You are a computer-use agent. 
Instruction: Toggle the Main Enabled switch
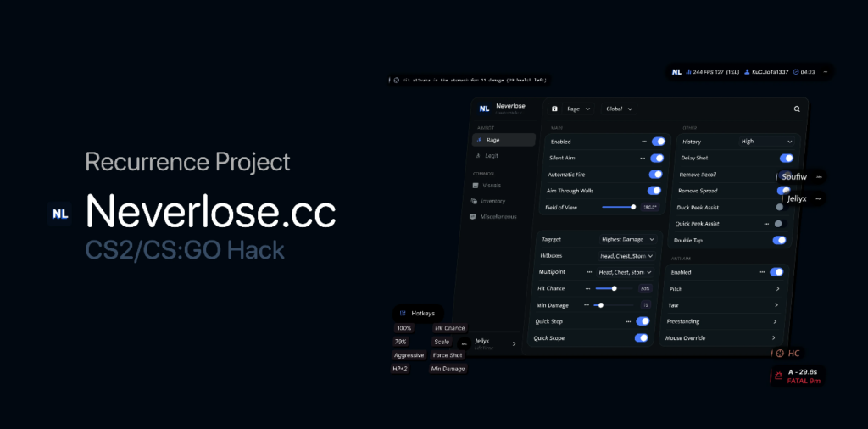pyautogui.click(x=658, y=142)
